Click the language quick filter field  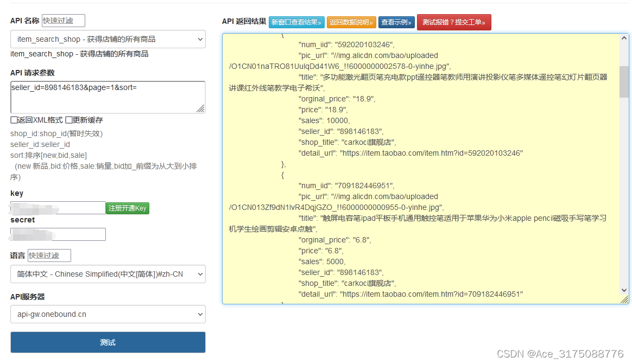coord(49,256)
